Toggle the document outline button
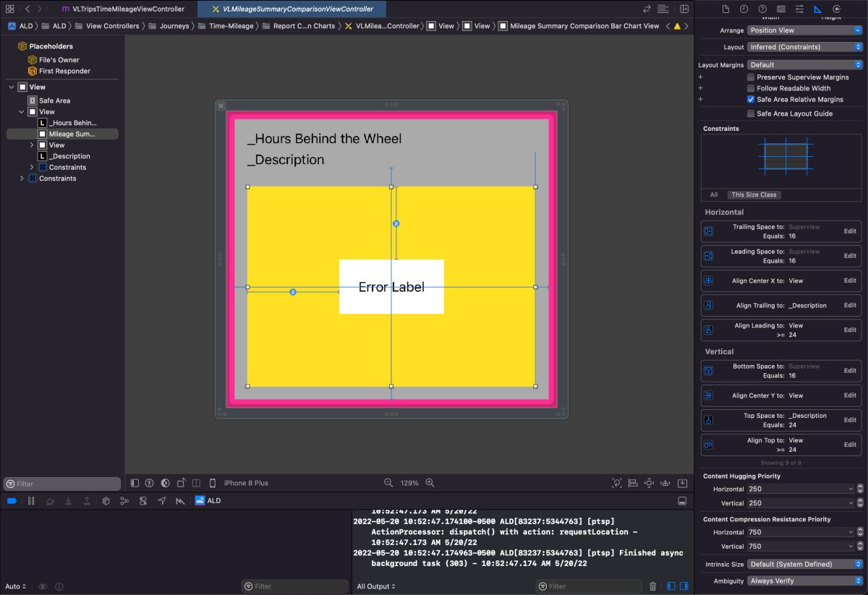Screen dimensions: 868x595 (x=135, y=483)
